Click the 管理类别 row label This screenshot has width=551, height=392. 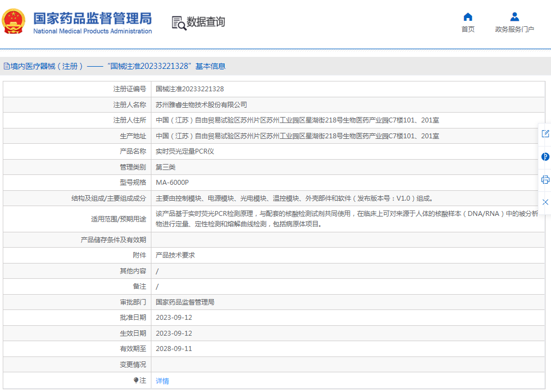click(x=133, y=167)
